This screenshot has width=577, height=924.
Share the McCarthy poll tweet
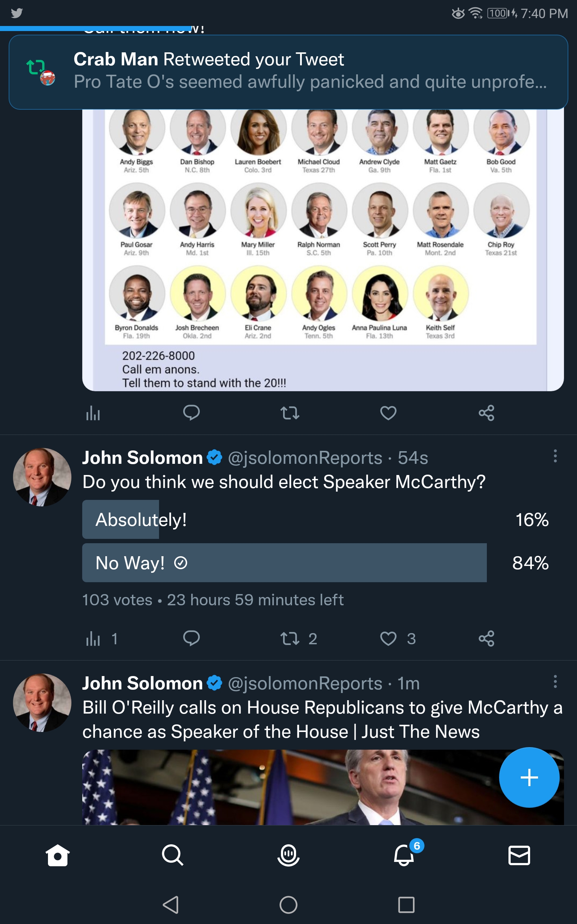[486, 638]
